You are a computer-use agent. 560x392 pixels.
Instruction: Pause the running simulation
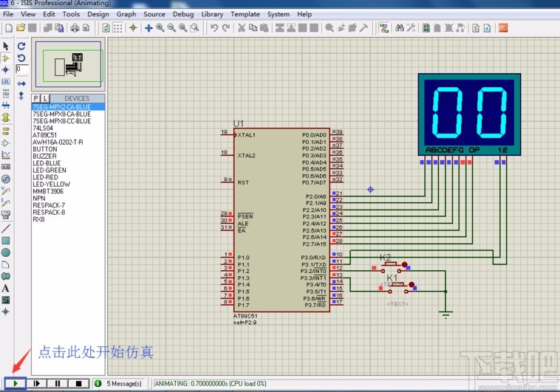tap(58, 383)
